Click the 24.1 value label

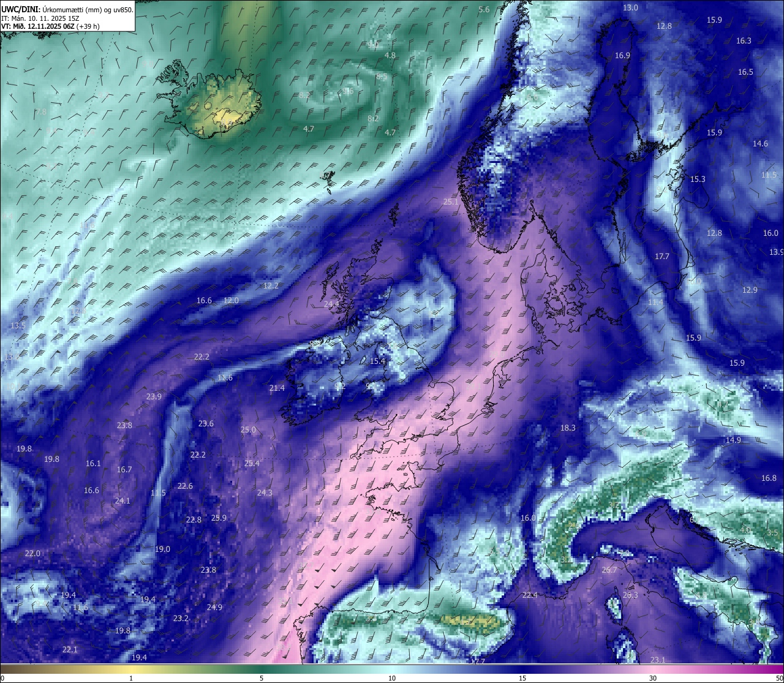tap(123, 500)
